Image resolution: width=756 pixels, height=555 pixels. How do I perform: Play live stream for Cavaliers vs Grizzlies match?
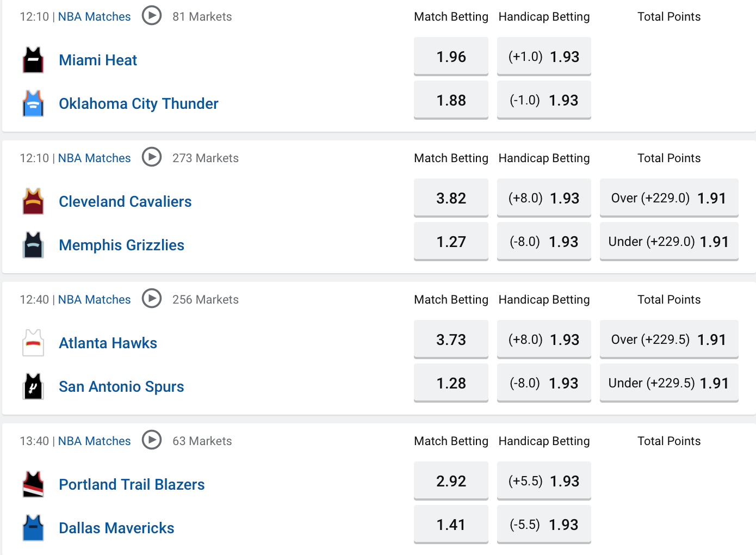tap(152, 157)
